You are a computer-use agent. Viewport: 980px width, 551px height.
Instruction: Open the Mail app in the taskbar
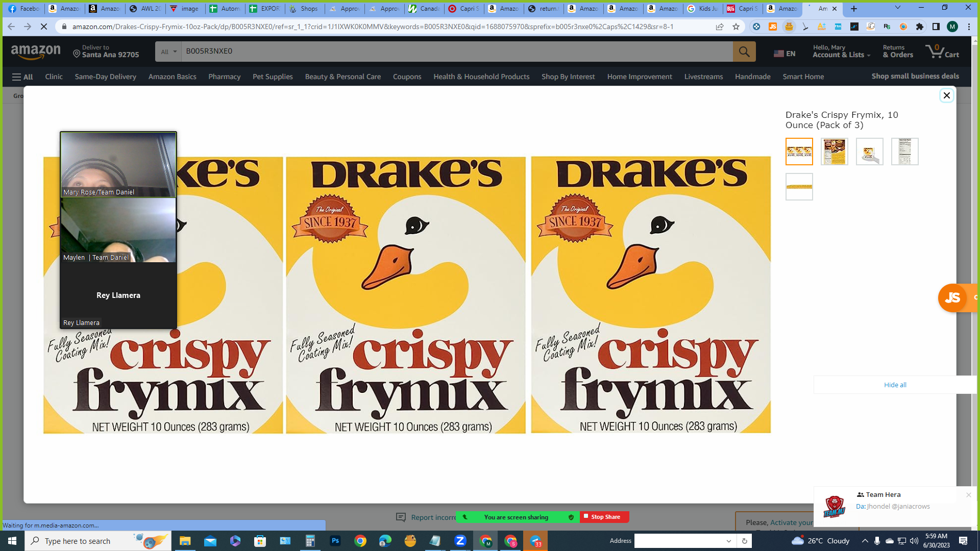tap(210, 541)
